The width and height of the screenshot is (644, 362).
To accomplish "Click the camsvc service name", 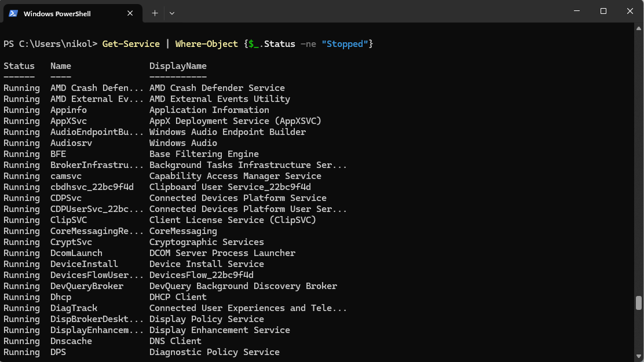I will coord(66,176).
